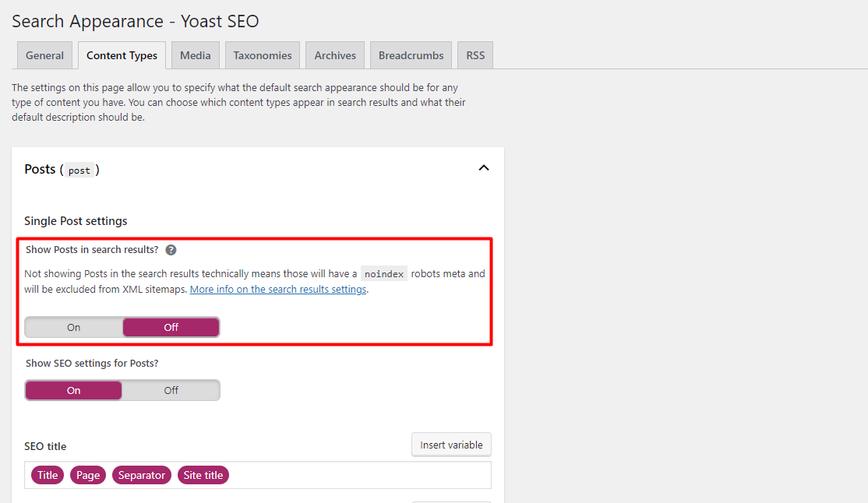This screenshot has height=503, width=868.
Task: Select the RSS tab
Action: [x=474, y=55]
